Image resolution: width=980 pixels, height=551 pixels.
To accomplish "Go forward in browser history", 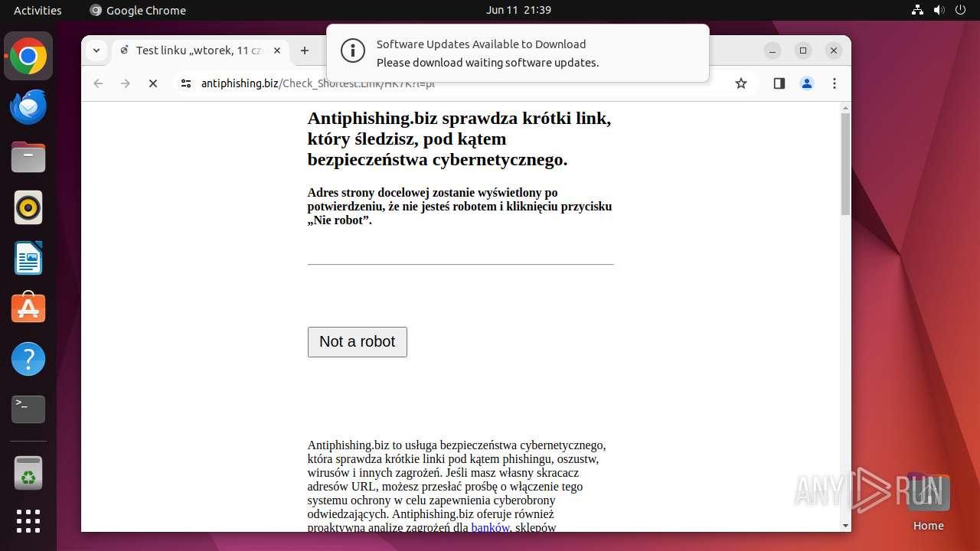I will 126,83.
